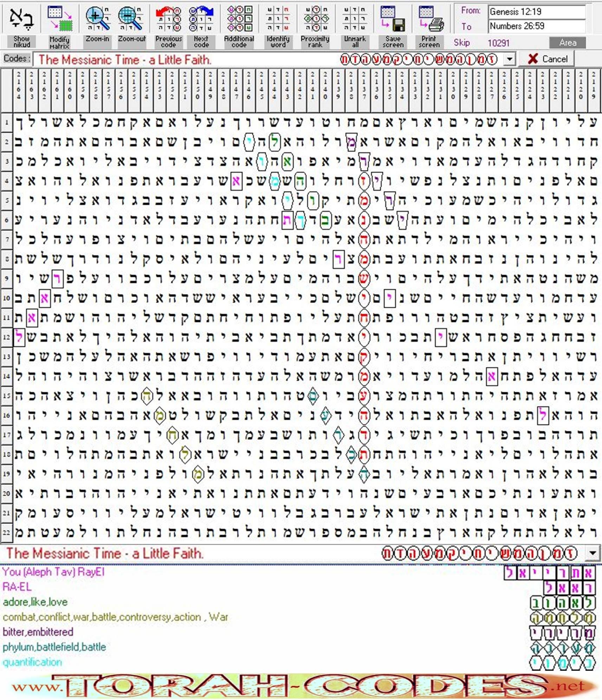Select the code term 'You (Aleph Tav) RayEl'
This screenshot has height=700, width=602.
[53, 572]
